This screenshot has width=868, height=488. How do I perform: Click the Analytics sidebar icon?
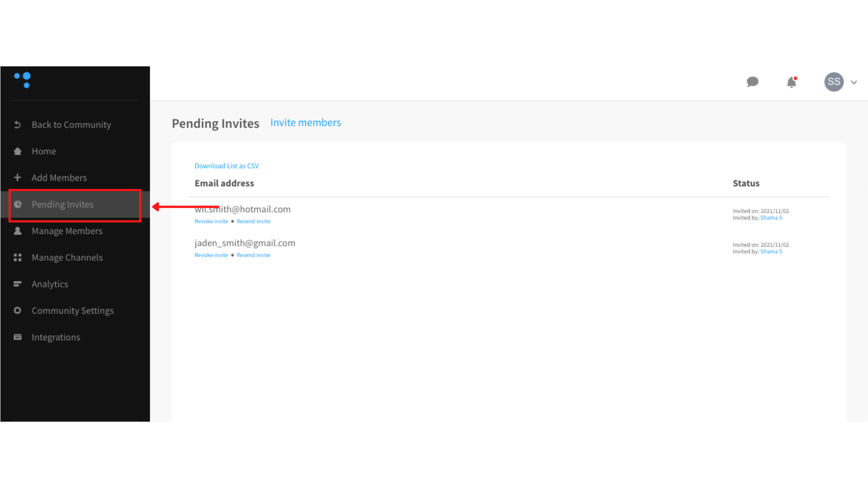pos(17,284)
